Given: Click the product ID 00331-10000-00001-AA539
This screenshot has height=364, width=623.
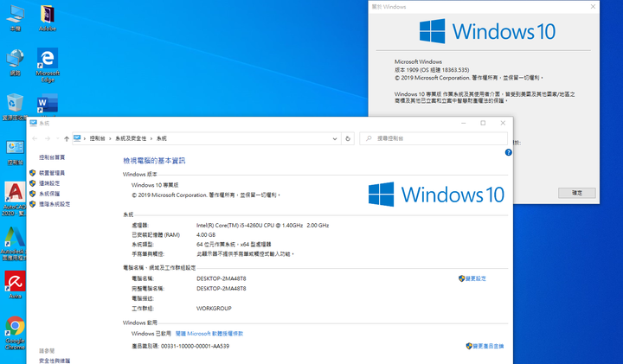Looking at the screenshot, I should (x=195, y=346).
